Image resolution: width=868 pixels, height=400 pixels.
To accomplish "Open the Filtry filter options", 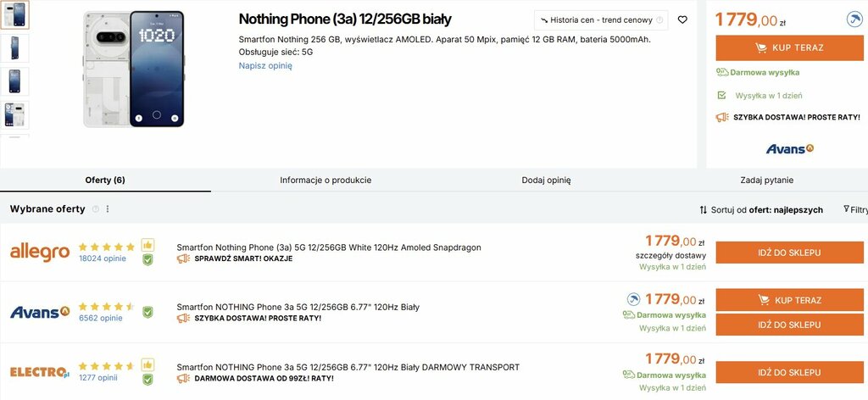I will (855, 209).
